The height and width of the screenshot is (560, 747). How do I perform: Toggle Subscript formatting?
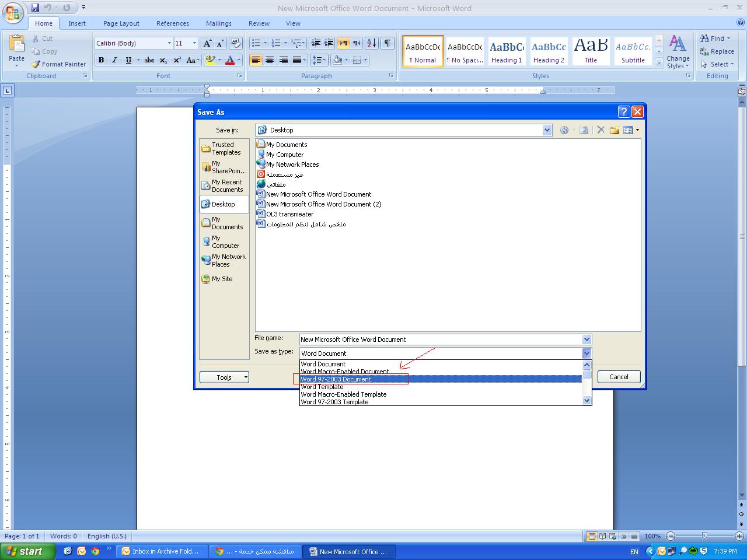tap(163, 60)
